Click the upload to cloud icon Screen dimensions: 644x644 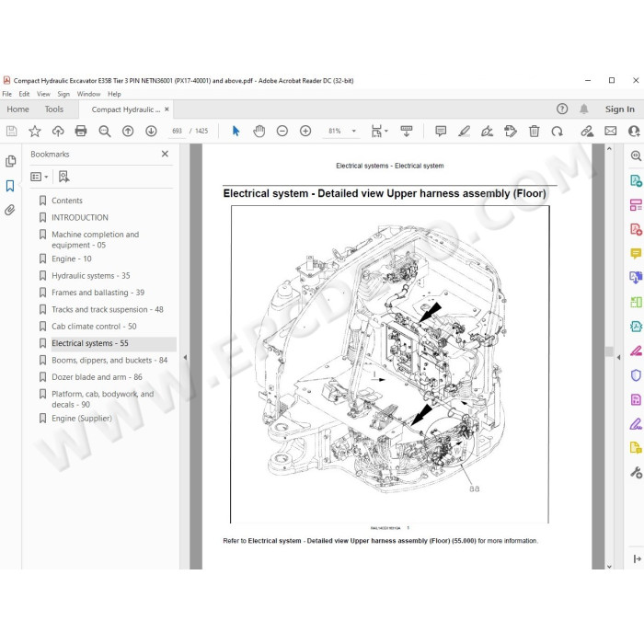coord(58,131)
